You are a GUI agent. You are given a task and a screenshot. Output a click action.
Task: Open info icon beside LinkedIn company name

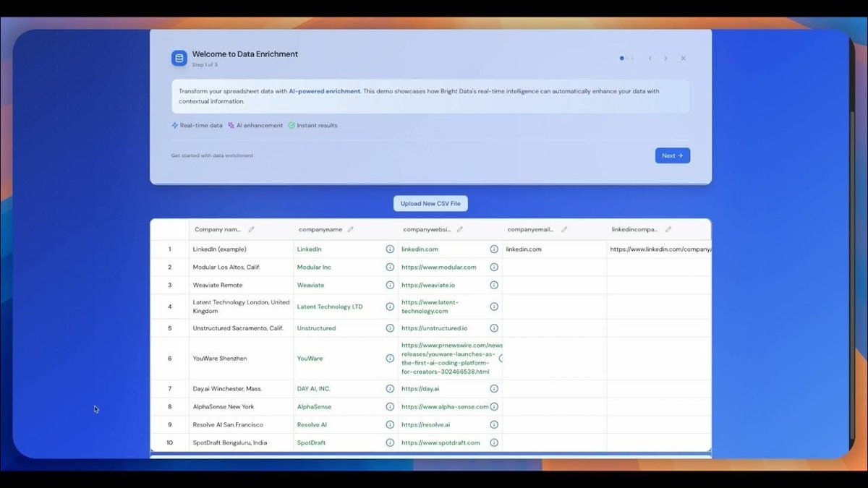click(390, 249)
